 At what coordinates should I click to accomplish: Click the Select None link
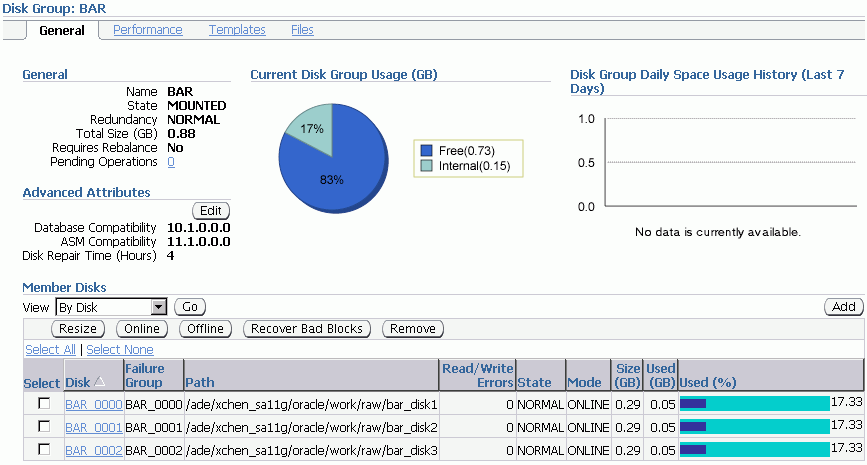click(120, 349)
